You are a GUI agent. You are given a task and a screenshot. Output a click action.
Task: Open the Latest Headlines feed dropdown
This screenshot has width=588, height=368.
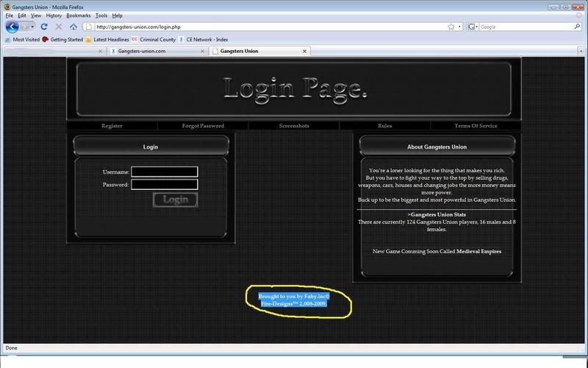tap(107, 39)
